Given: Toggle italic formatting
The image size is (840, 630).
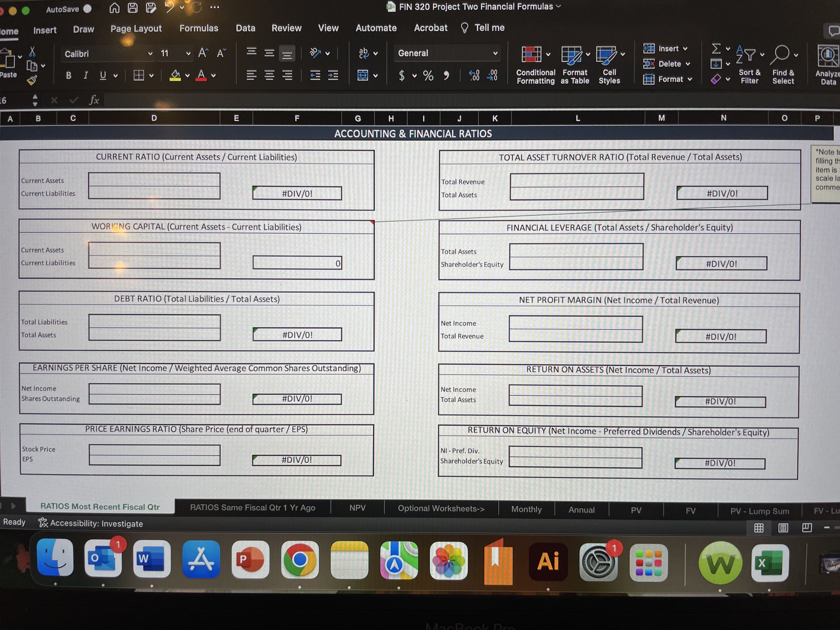Looking at the screenshot, I should point(86,75).
